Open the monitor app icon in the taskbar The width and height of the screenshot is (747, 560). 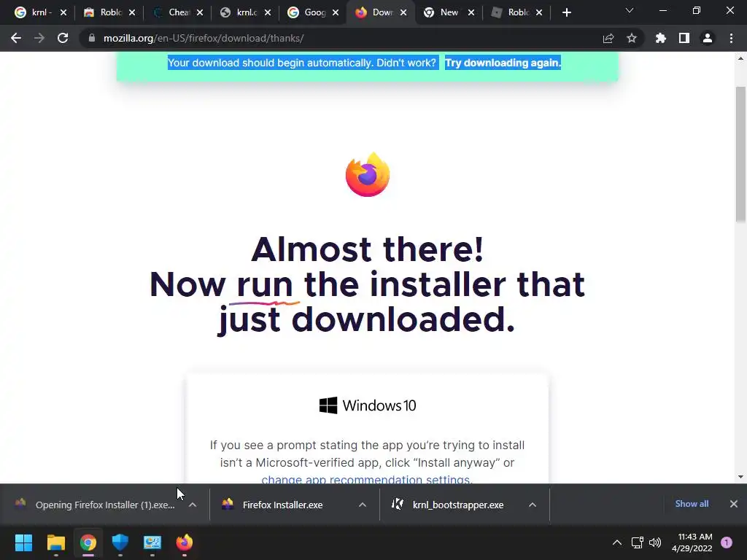click(152, 542)
